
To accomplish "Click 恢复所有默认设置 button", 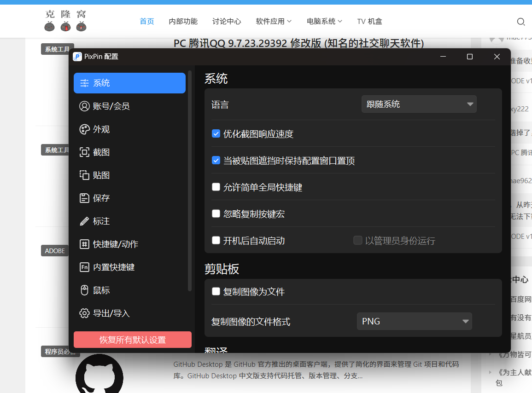I will (133, 340).
